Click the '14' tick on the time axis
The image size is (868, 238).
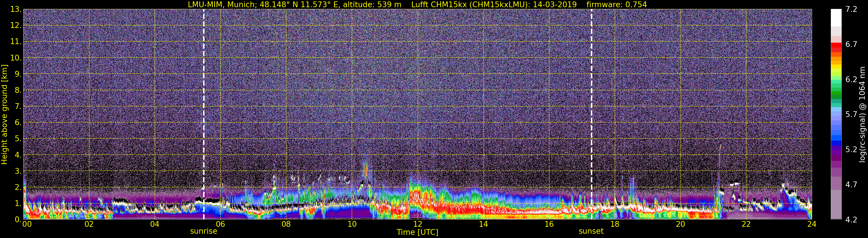click(483, 224)
